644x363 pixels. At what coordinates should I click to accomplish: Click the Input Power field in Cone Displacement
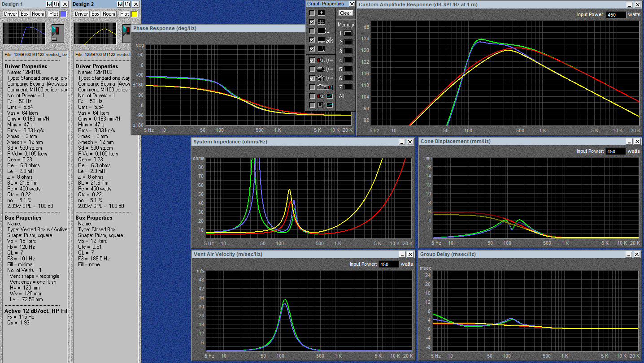(x=615, y=151)
